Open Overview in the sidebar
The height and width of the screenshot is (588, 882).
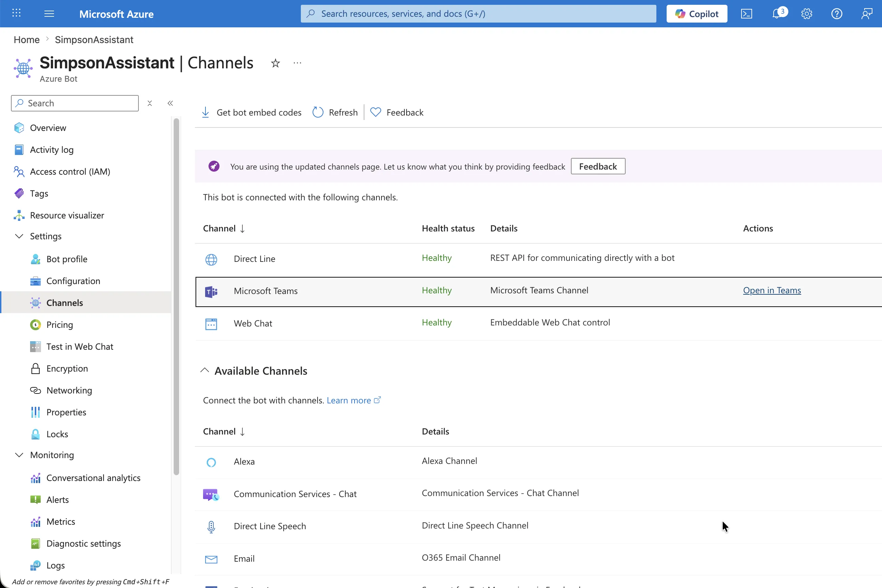coord(48,128)
